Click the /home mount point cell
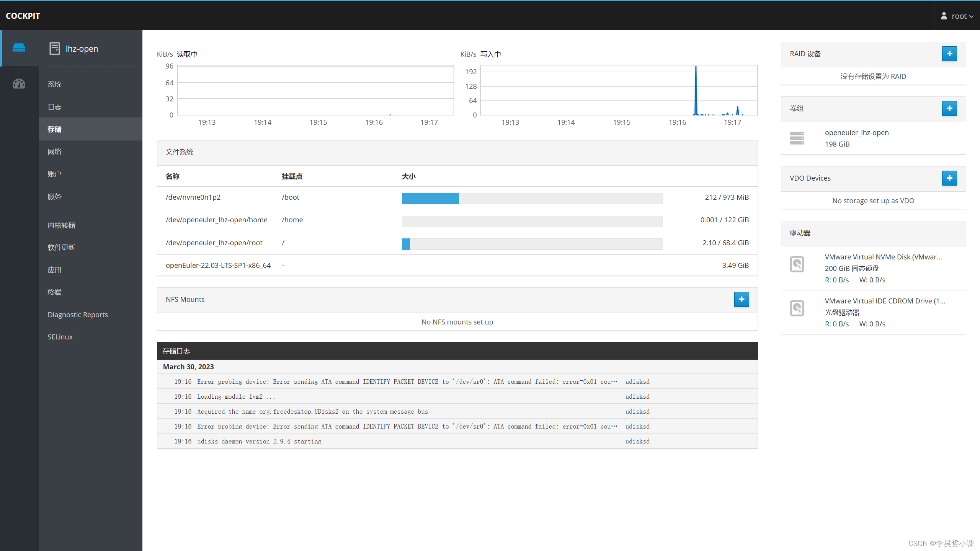 tap(292, 220)
